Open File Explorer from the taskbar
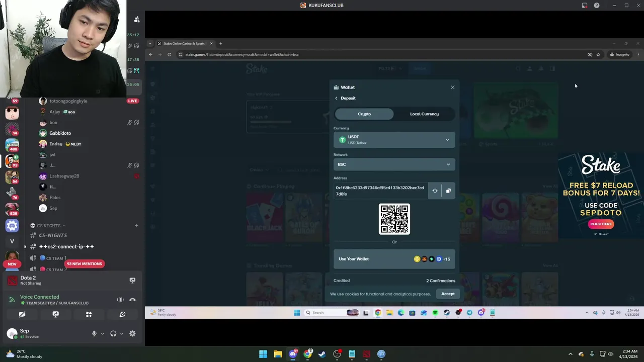This screenshot has height=362, width=644. point(278,354)
